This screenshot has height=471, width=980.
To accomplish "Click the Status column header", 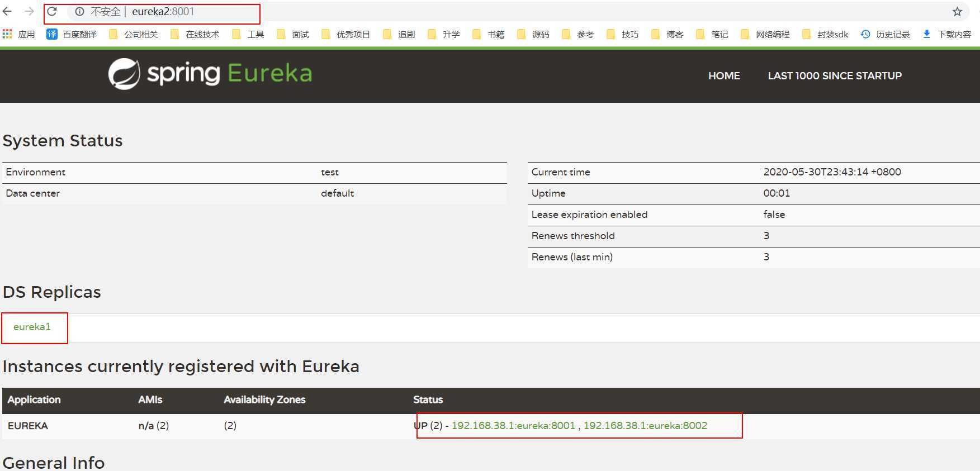I will coord(428,399).
